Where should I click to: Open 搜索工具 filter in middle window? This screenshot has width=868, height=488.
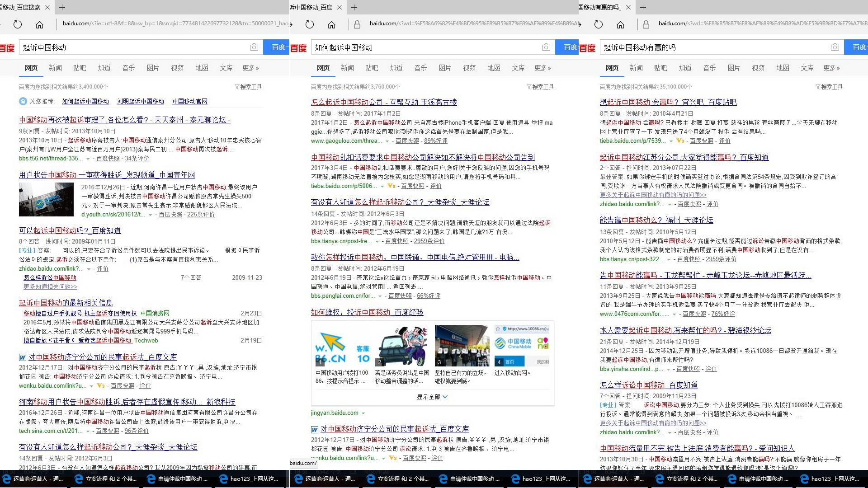[x=540, y=87]
